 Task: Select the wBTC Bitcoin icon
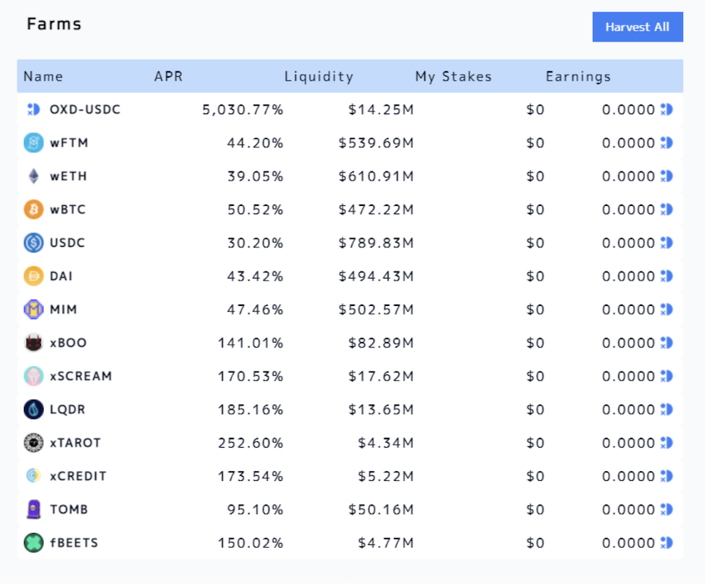coord(34,209)
